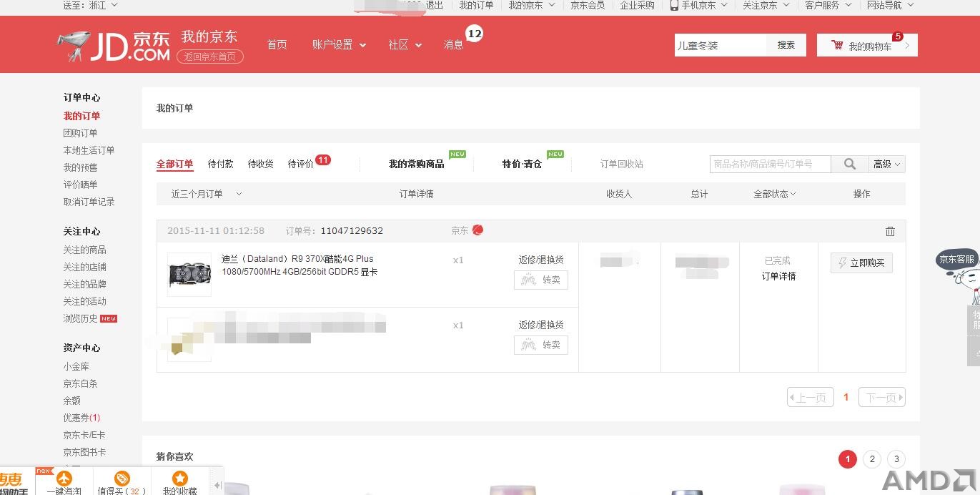Open 浏览历史 in sidebar
This screenshot has width=980, height=495.
[80, 318]
